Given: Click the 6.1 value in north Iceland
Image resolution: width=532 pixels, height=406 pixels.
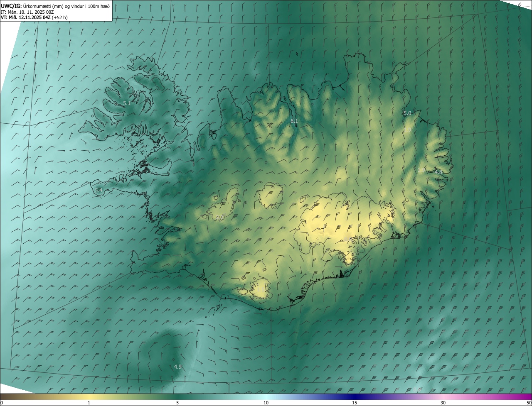Looking at the screenshot, I should pos(294,121).
